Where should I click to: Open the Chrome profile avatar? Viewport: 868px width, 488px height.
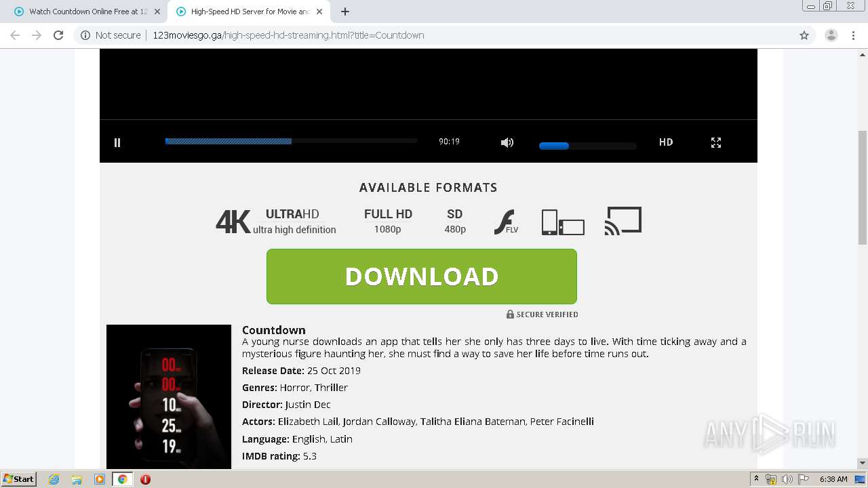pos(831,35)
